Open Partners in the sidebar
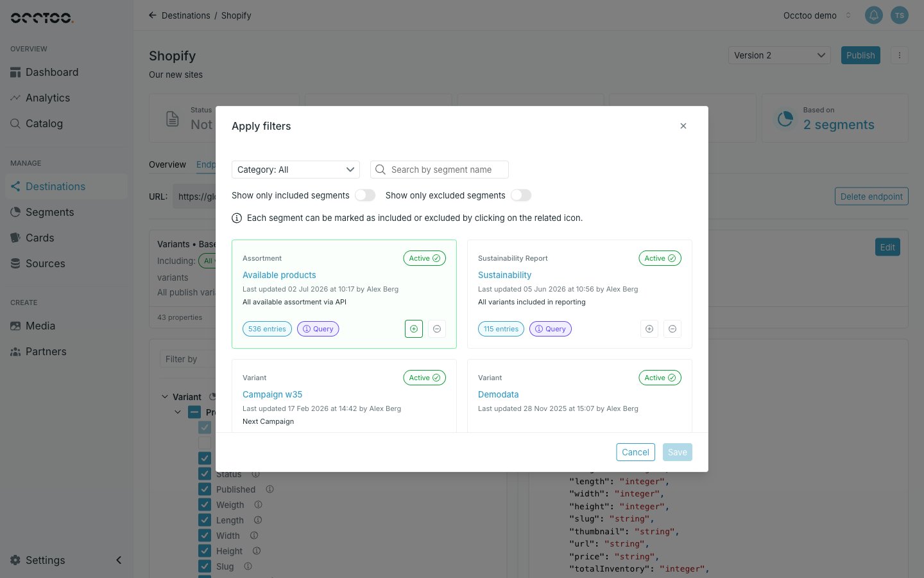 coord(67,351)
